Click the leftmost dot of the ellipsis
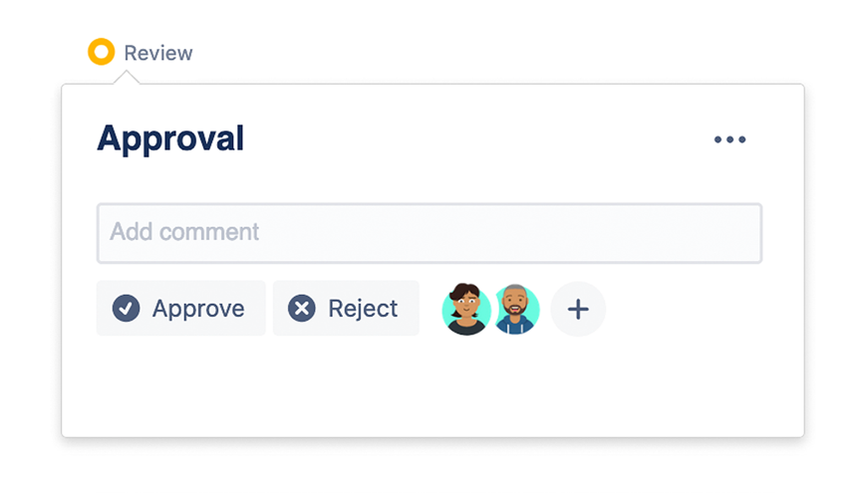The width and height of the screenshot is (868, 494). coord(718,139)
